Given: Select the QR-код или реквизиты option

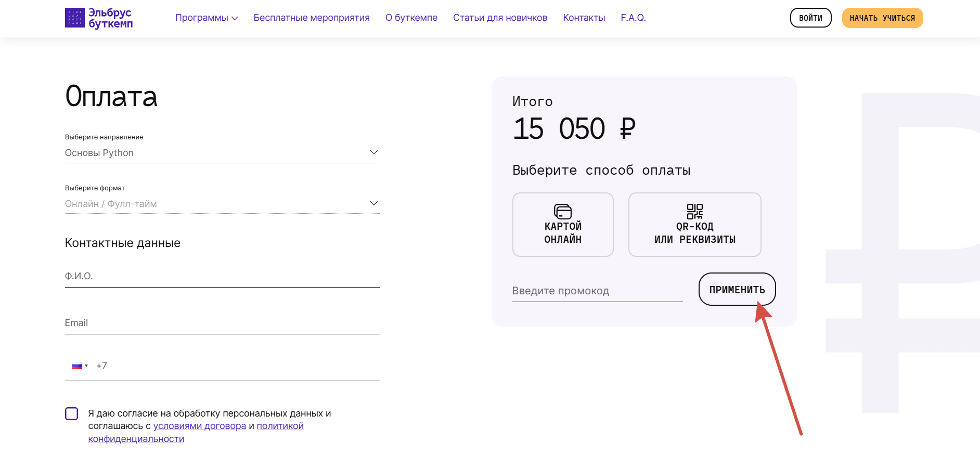Looking at the screenshot, I should [694, 225].
